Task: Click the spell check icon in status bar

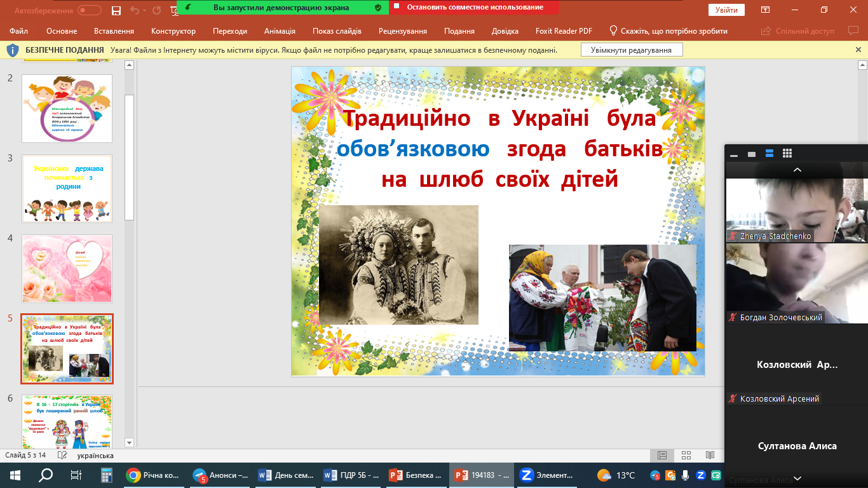Action: click(x=62, y=456)
